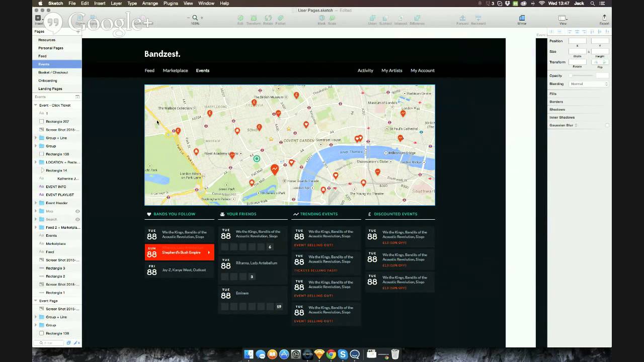Move layer Forward using the toolbar
The width and height of the screenshot is (644, 362).
(x=462, y=19)
